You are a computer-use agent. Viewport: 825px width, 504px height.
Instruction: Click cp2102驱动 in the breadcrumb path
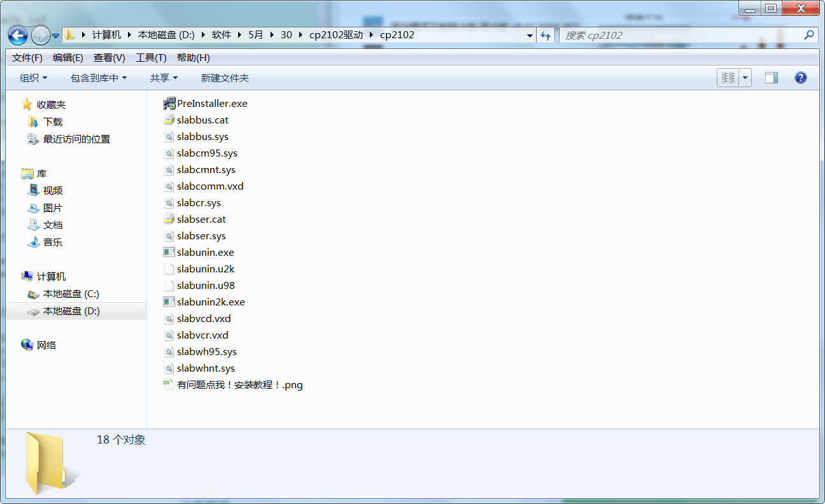[335, 35]
